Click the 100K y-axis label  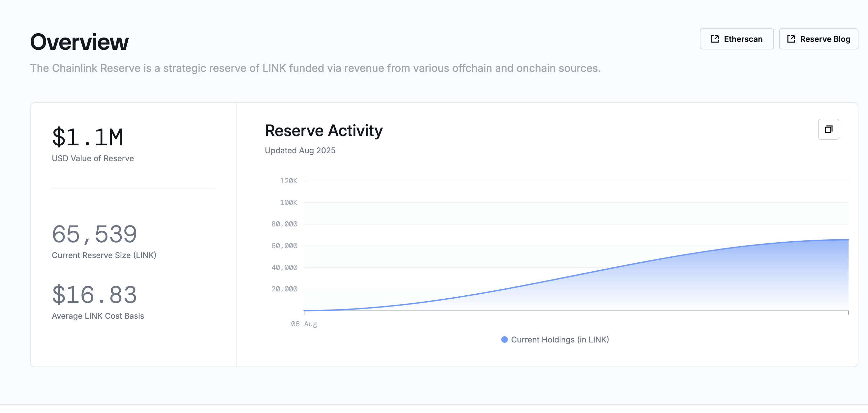(289, 202)
